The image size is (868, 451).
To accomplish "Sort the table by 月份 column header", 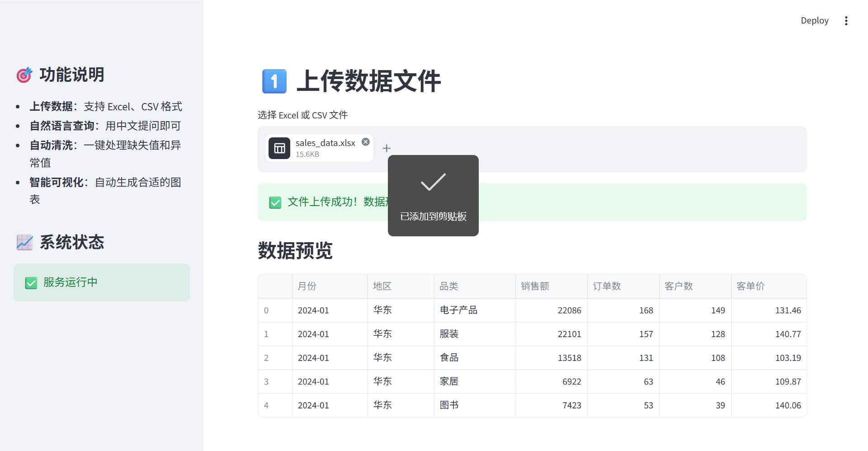I will [330, 286].
